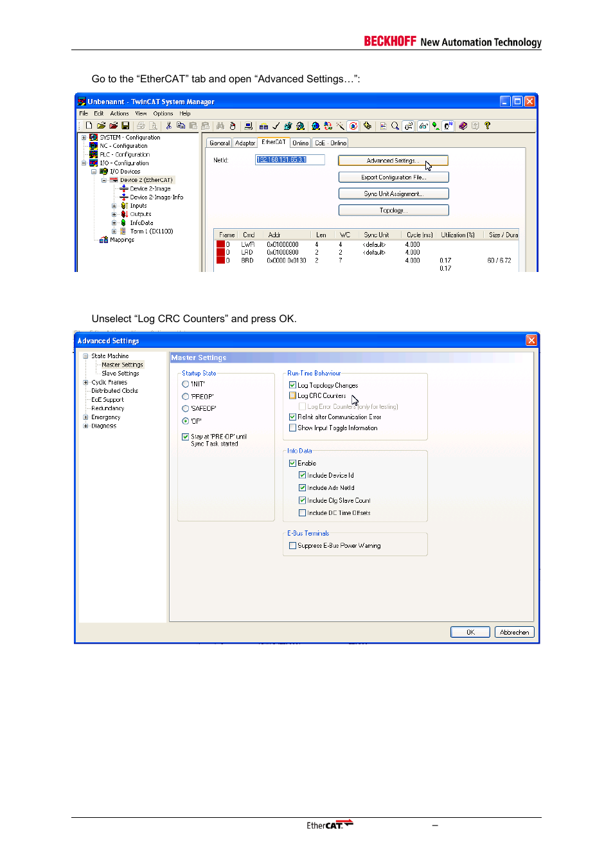Toggle Info Data Enable checkbox
Viewport: 613px width, 868px height.
292,463
